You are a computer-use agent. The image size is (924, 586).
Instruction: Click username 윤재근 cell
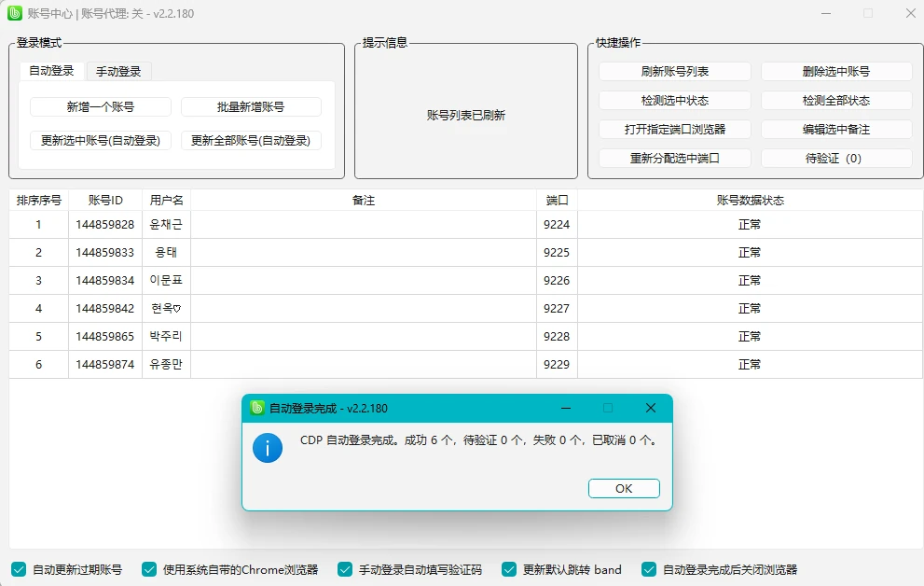[x=166, y=225]
